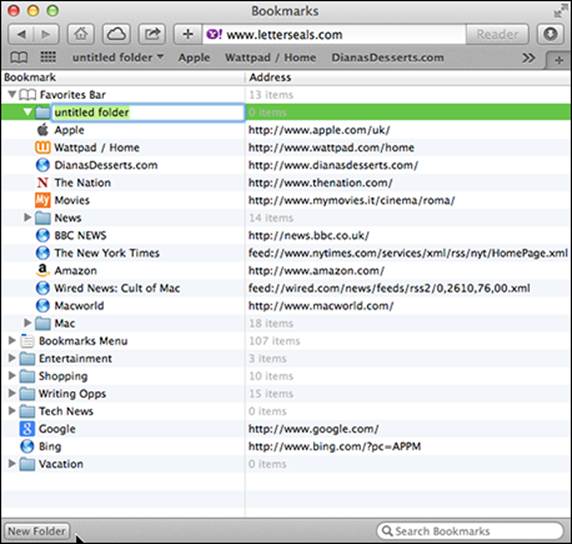Open a new tab with plus tab button

[558, 60]
